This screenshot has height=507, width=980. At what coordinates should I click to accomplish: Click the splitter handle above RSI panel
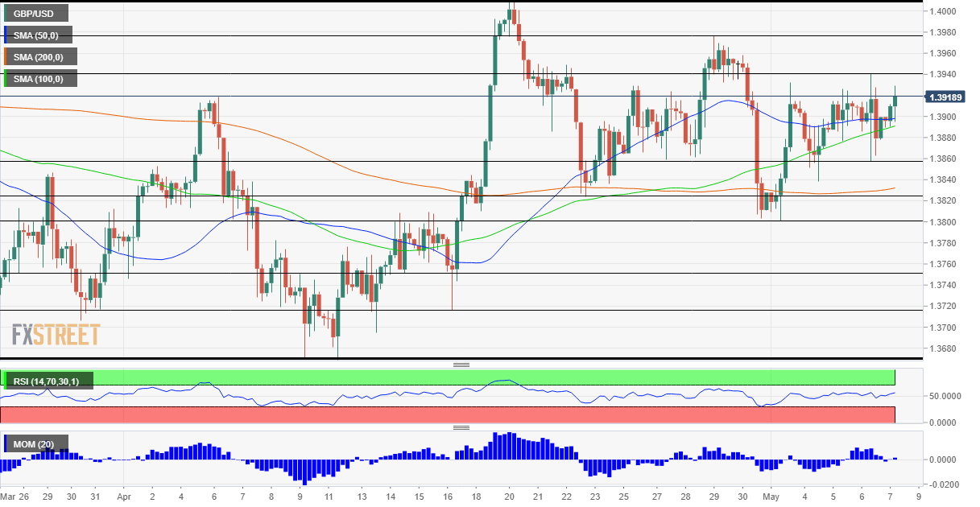click(461, 365)
